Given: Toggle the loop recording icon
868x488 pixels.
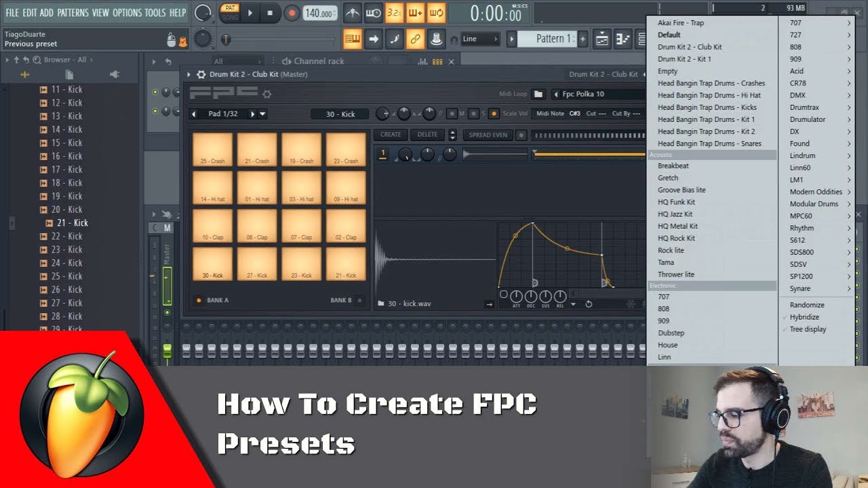Looking at the screenshot, I should tap(436, 13).
